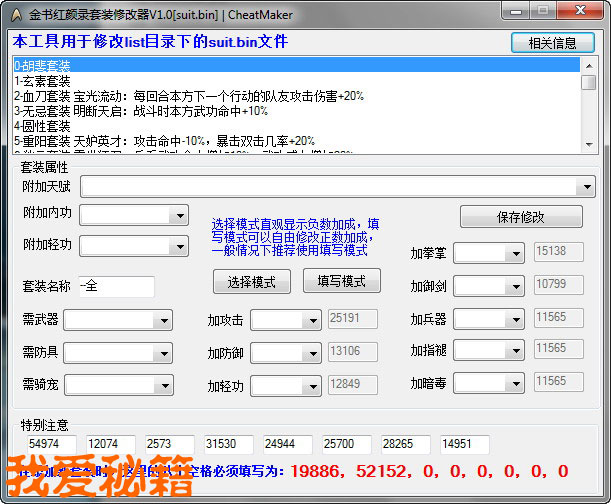
Task: Click the field containing 14951
Action: pyautogui.click(x=464, y=444)
